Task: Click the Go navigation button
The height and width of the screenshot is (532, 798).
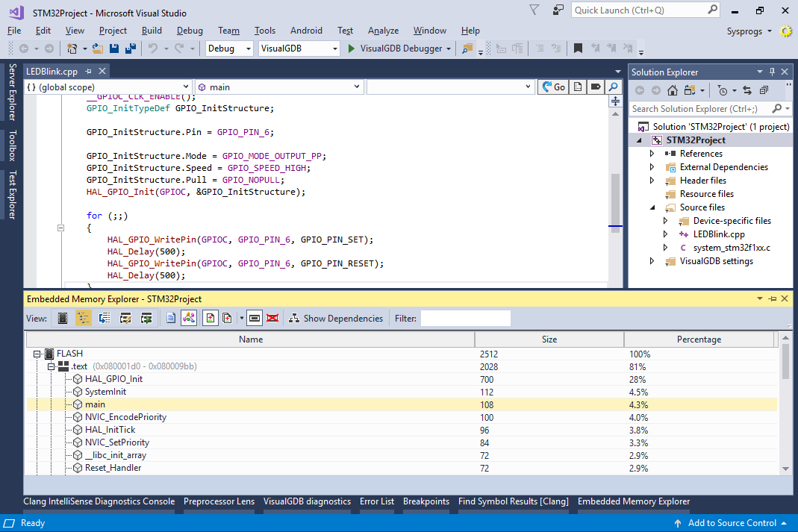Action: pos(553,87)
